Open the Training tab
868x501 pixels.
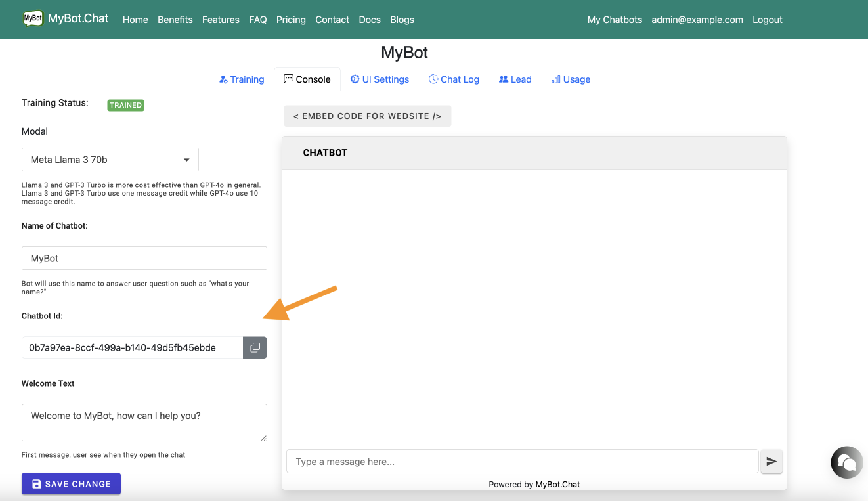[242, 79]
